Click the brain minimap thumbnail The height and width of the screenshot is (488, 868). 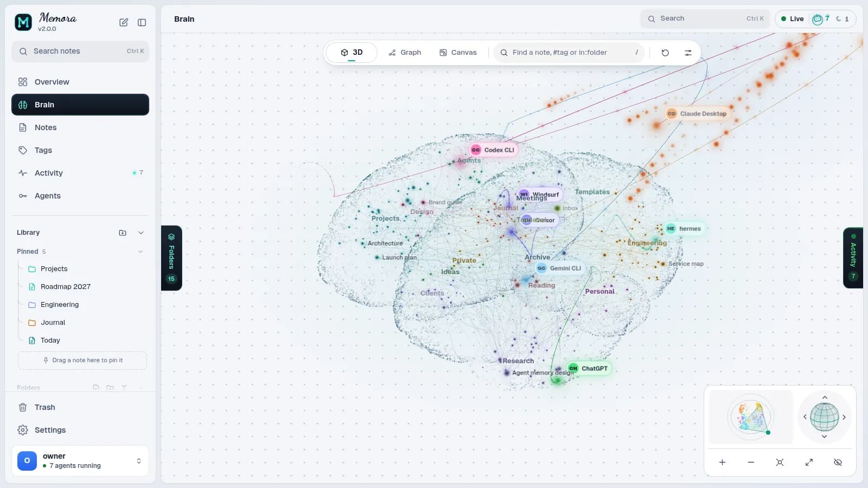coord(751,417)
